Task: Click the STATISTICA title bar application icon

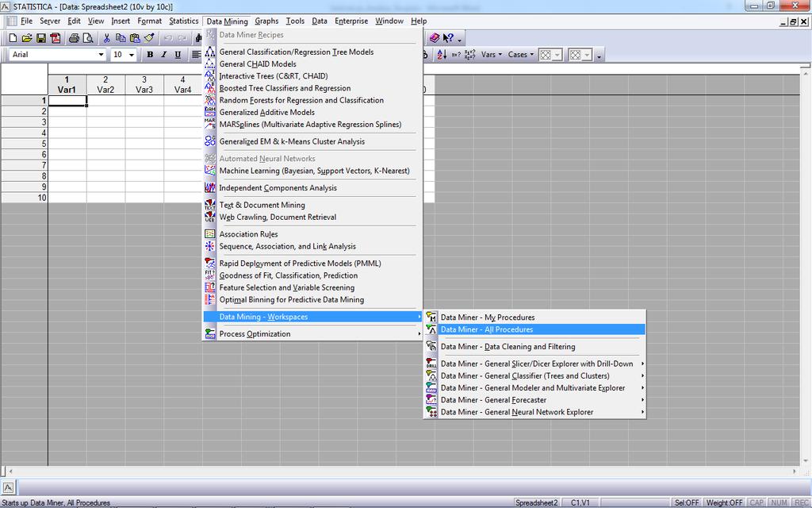Action: [6, 6]
